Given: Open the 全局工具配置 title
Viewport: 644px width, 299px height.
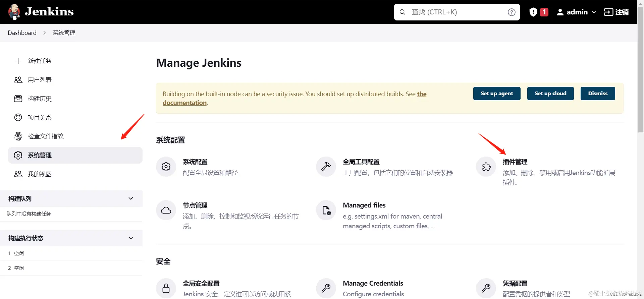Looking at the screenshot, I should [x=361, y=162].
